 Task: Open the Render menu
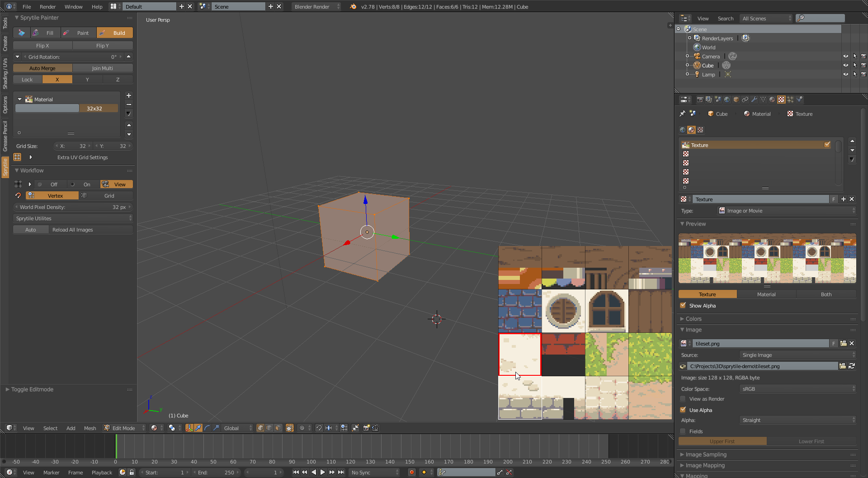coord(47,7)
